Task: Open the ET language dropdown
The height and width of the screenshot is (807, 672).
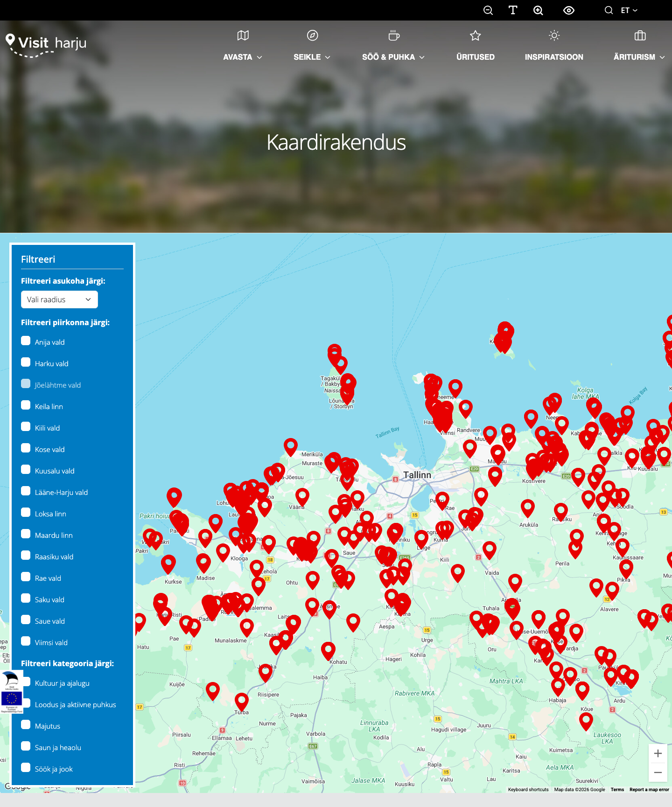Action: (629, 10)
